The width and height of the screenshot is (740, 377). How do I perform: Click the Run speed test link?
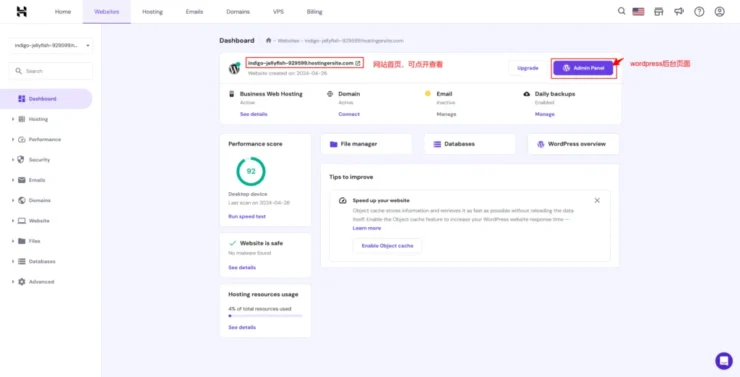[247, 217]
